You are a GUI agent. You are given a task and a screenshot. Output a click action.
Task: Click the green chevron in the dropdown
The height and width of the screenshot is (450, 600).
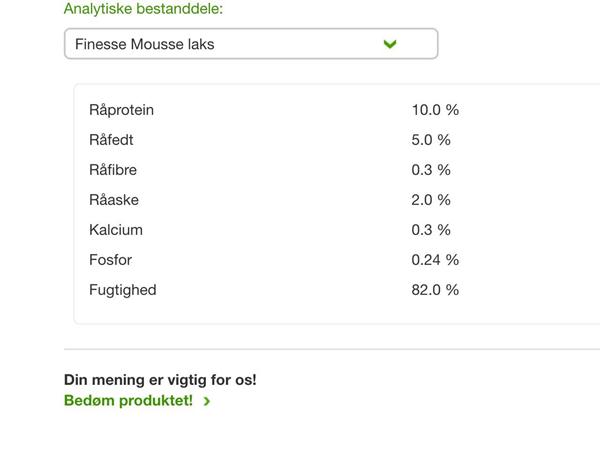pyautogui.click(x=390, y=44)
